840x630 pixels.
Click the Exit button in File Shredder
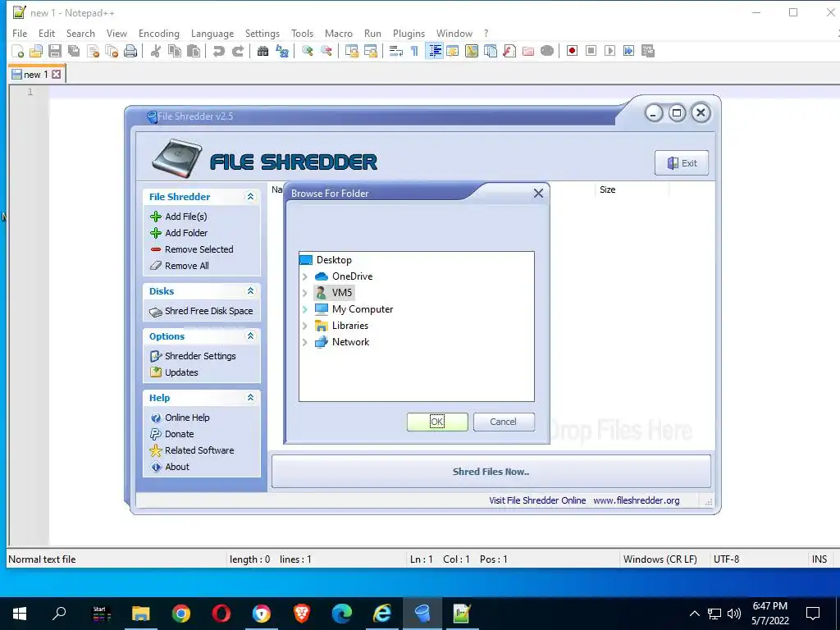click(x=682, y=163)
